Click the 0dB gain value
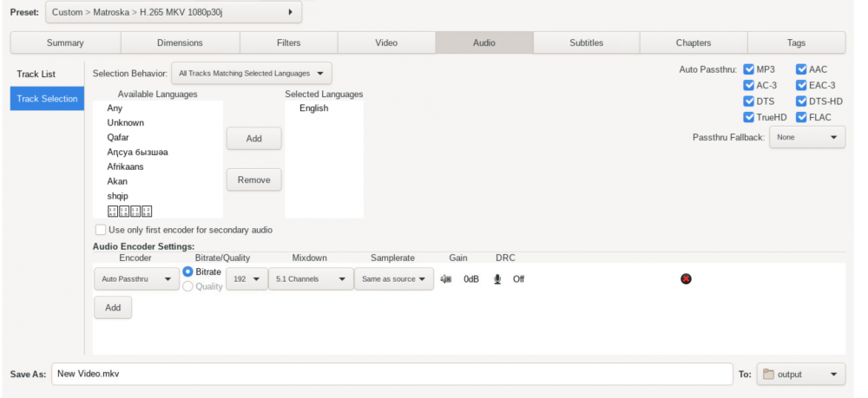Viewport: 868px width, 398px height. pos(471,279)
